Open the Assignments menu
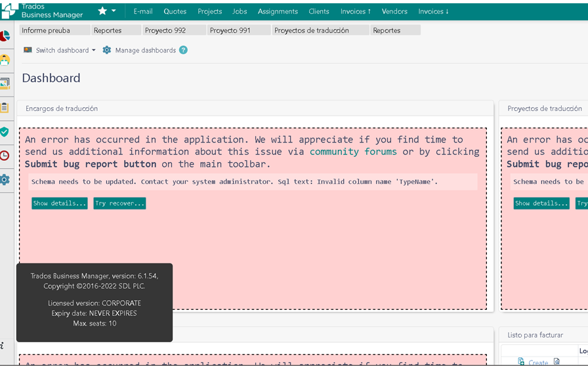Viewport: 588px width, 371px height. (278, 12)
